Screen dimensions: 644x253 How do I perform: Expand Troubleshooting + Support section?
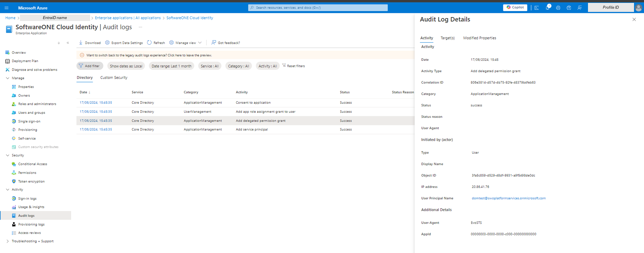pyautogui.click(x=8, y=241)
